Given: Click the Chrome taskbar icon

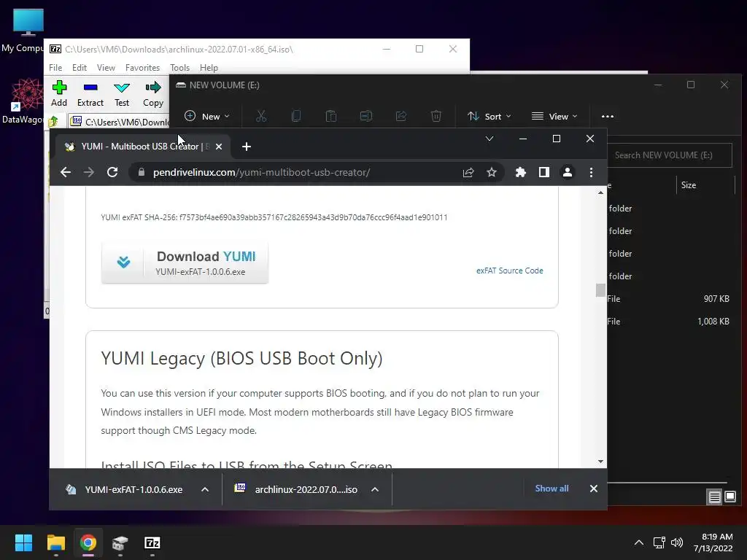Looking at the screenshot, I should pos(88,542).
